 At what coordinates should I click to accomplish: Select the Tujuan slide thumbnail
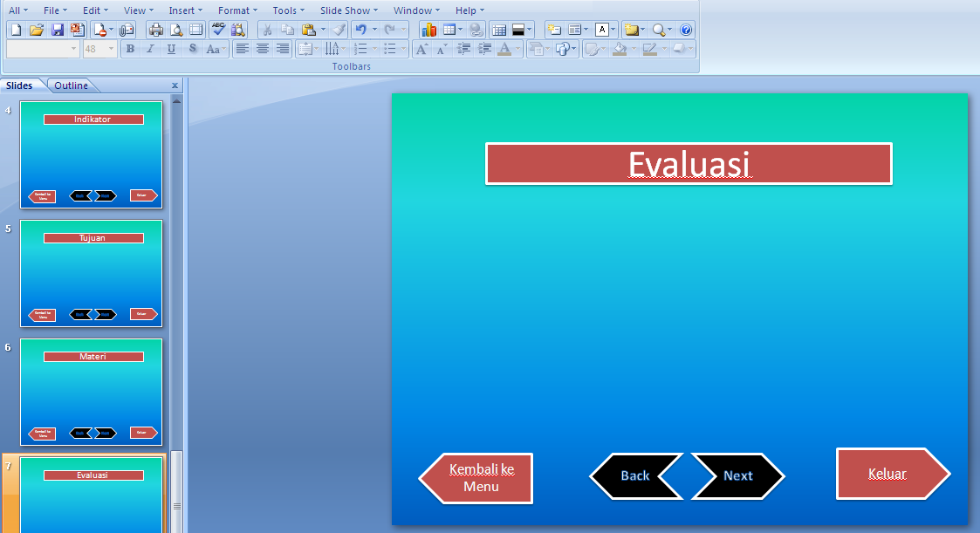click(91, 273)
